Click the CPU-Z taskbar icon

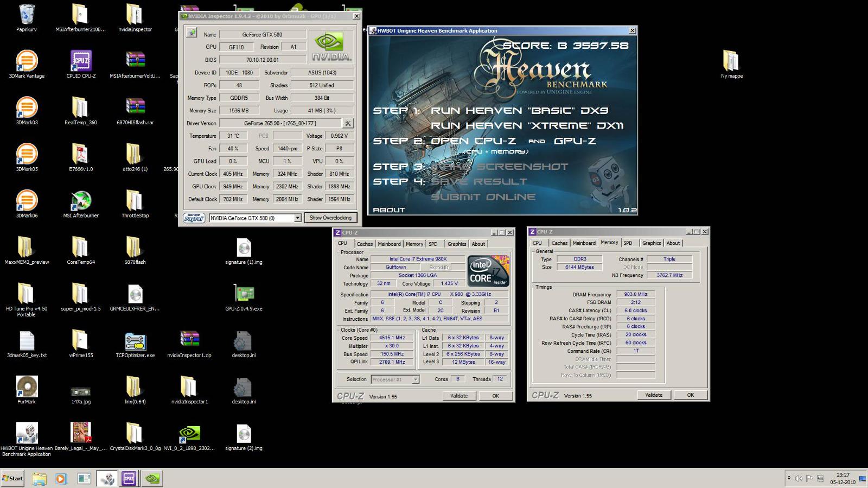[129, 478]
